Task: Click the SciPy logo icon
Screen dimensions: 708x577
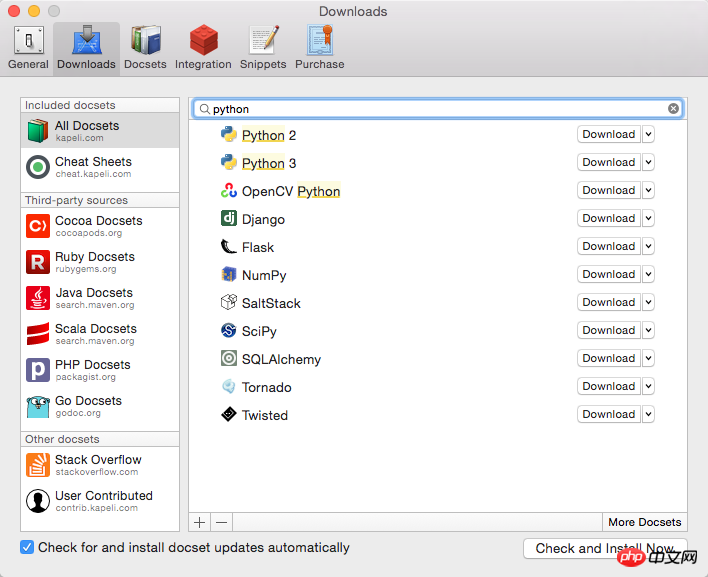Action: pyautogui.click(x=228, y=330)
